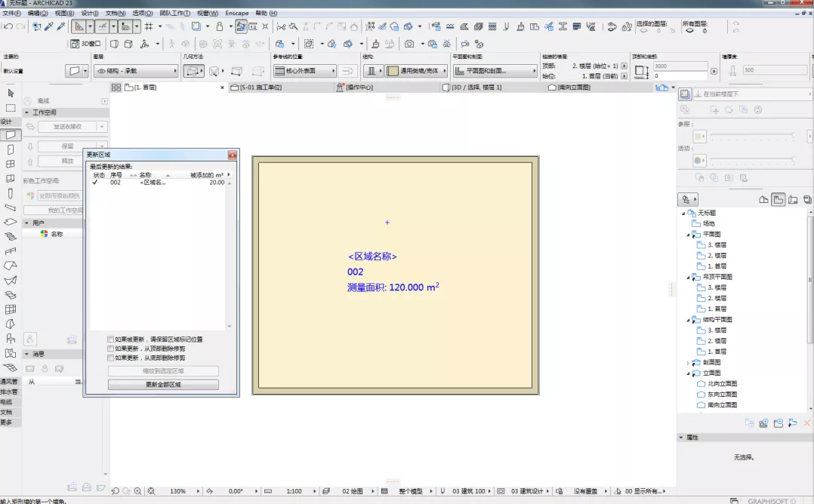The image size is (814, 504).
Task: Open the 编辑(Q) menu
Action: [x=38, y=13]
